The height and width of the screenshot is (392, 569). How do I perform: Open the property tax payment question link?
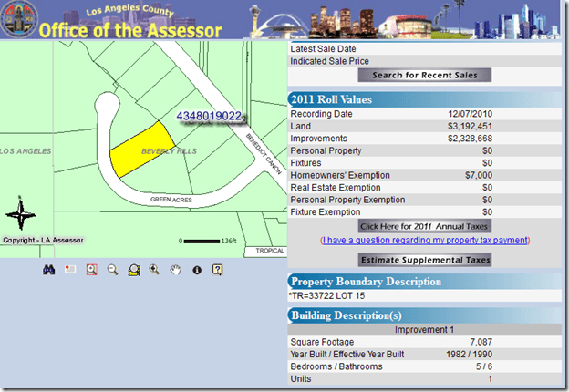coord(425,241)
